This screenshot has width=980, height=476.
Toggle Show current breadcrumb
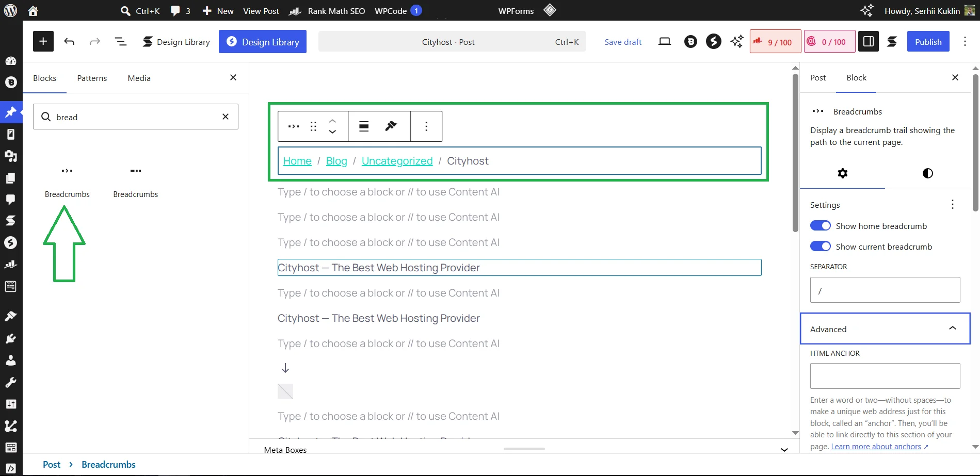click(x=821, y=247)
